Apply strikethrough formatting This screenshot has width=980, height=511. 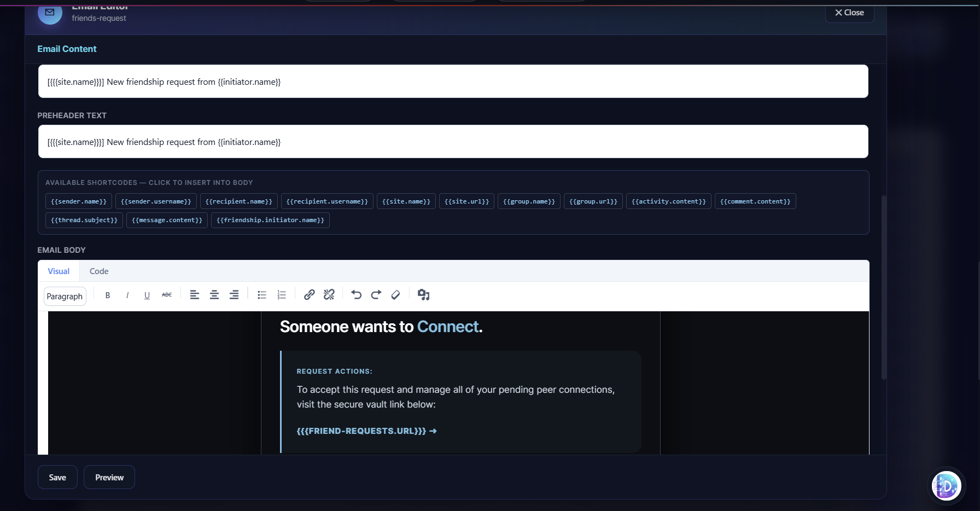pyautogui.click(x=167, y=295)
